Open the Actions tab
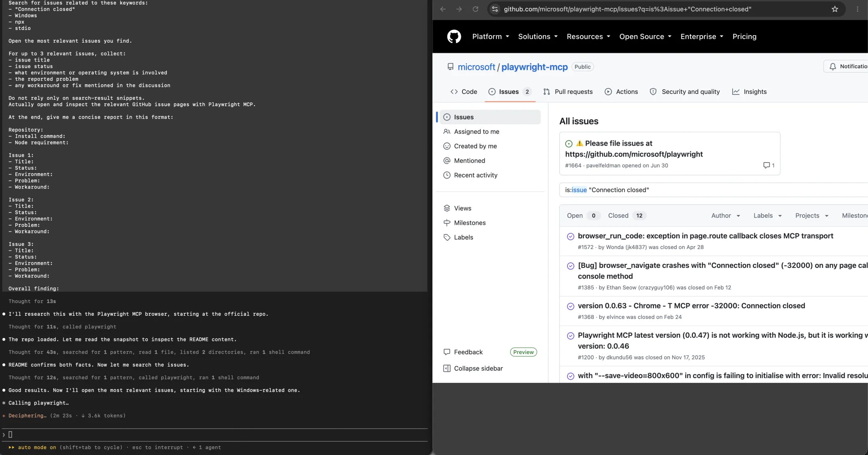This screenshot has height=455, width=868. [621, 92]
